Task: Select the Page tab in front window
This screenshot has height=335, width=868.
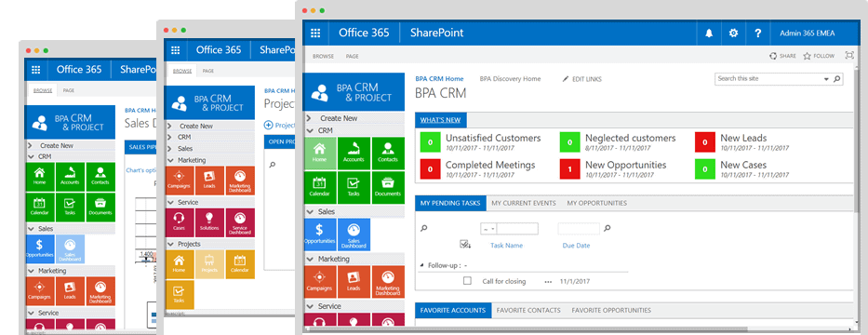Action: 352,57
